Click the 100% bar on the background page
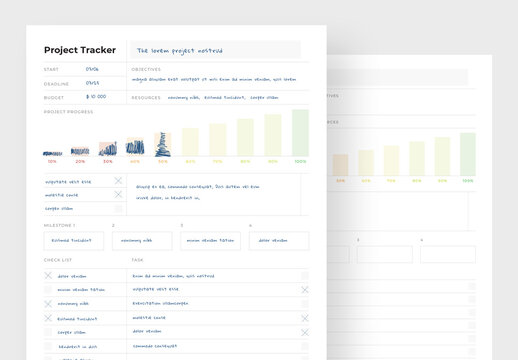Image resolution: width=518 pixels, height=360 pixels. [468, 154]
